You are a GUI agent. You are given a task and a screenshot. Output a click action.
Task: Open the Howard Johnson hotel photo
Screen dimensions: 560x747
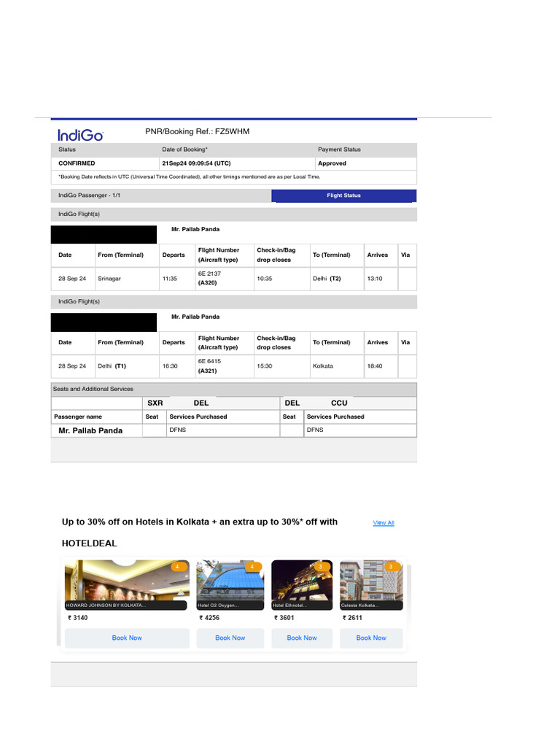tap(127, 585)
